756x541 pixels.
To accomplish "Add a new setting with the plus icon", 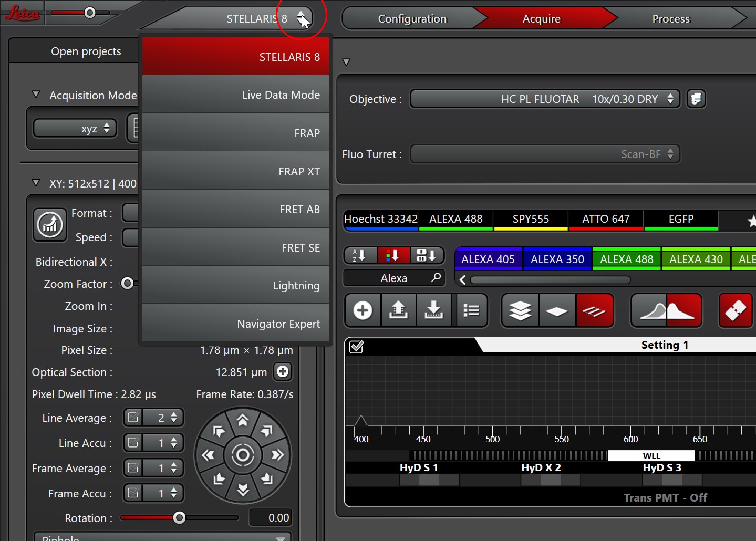I will pyautogui.click(x=363, y=310).
